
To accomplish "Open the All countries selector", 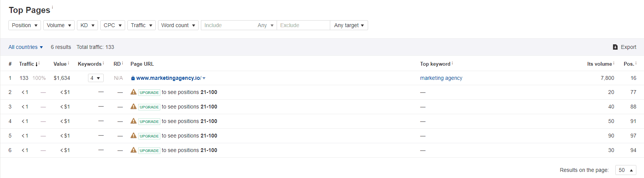I will (26, 47).
